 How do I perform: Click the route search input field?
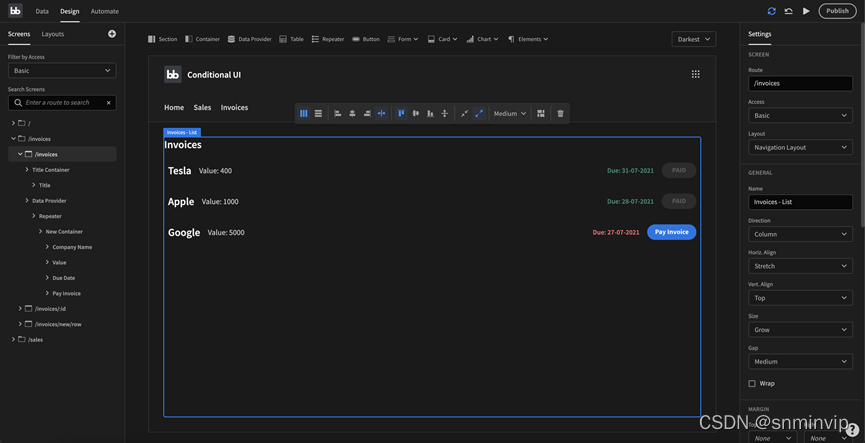point(62,103)
